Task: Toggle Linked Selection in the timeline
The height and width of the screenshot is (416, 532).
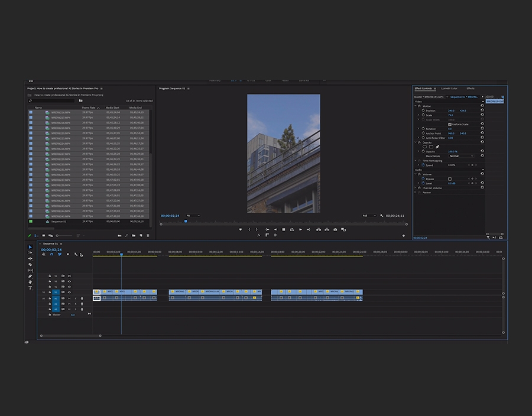Action: click(x=59, y=254)
